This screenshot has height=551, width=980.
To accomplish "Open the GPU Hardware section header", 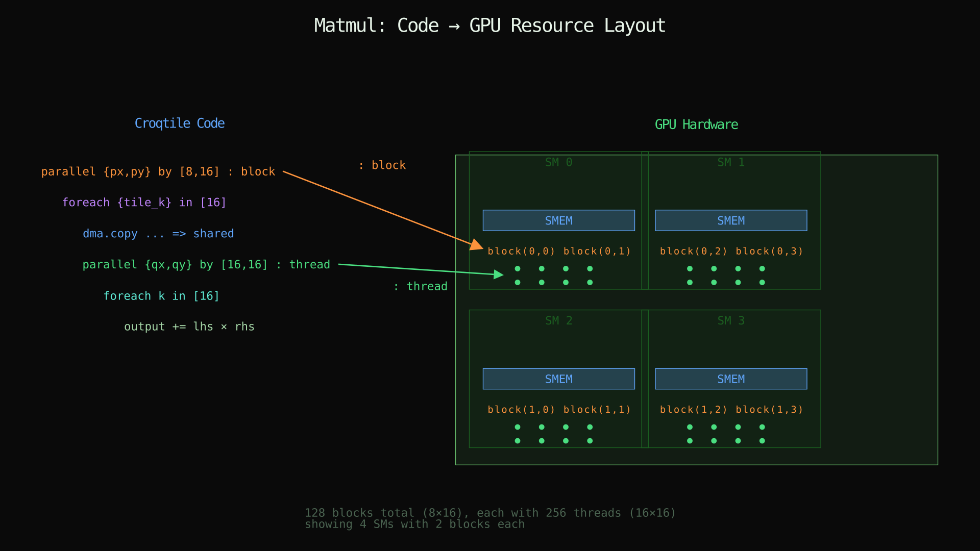I will pyautogui.click(x=696, y=124).
